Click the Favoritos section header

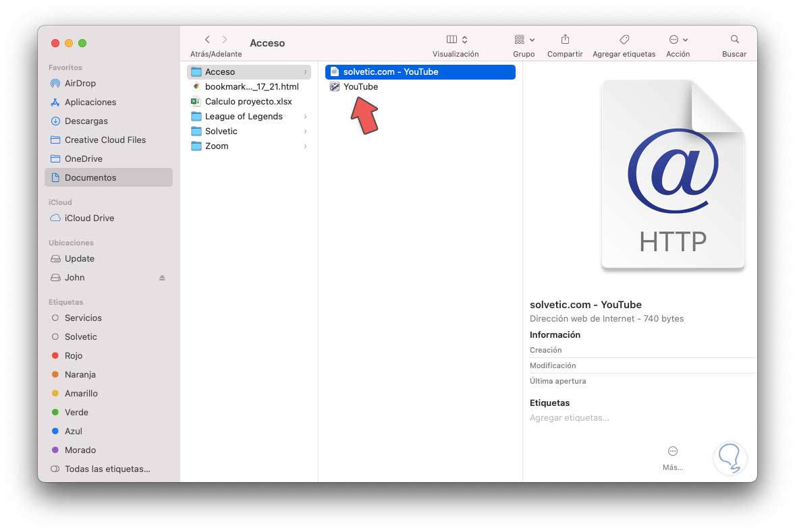pos(65,67)
